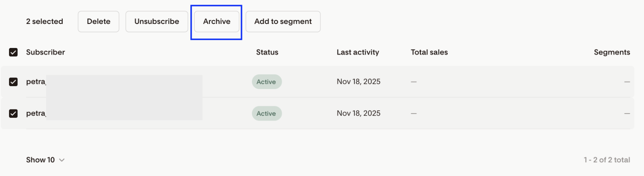Viewport: 644px width, 176px height.
Task: Sort by the Status column header
Action: 267,52
